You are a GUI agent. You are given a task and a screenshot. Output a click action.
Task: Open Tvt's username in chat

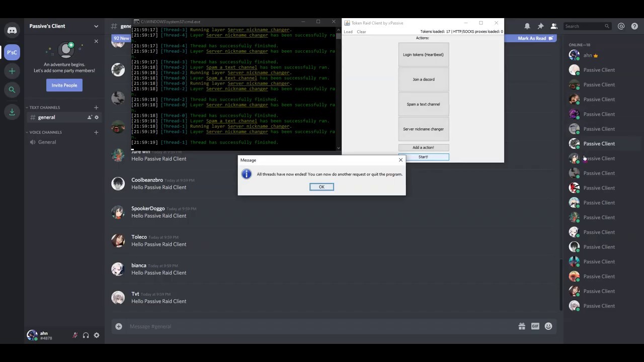135,294
